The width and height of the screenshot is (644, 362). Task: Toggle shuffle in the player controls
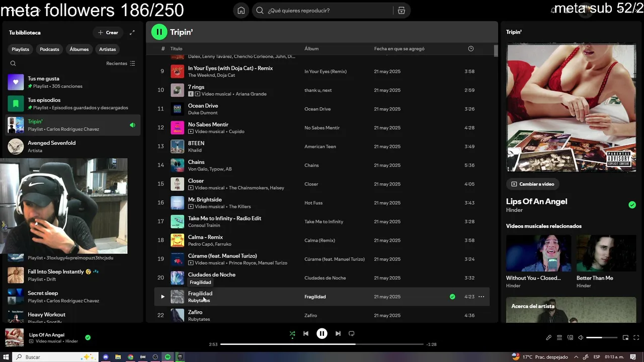click(x=292, y=333)
